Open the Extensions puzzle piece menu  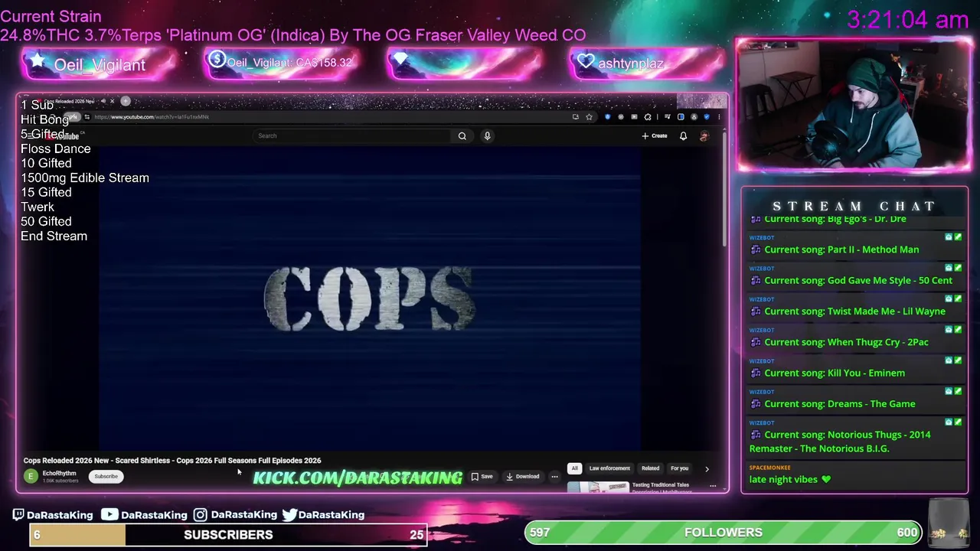point(648,117)
